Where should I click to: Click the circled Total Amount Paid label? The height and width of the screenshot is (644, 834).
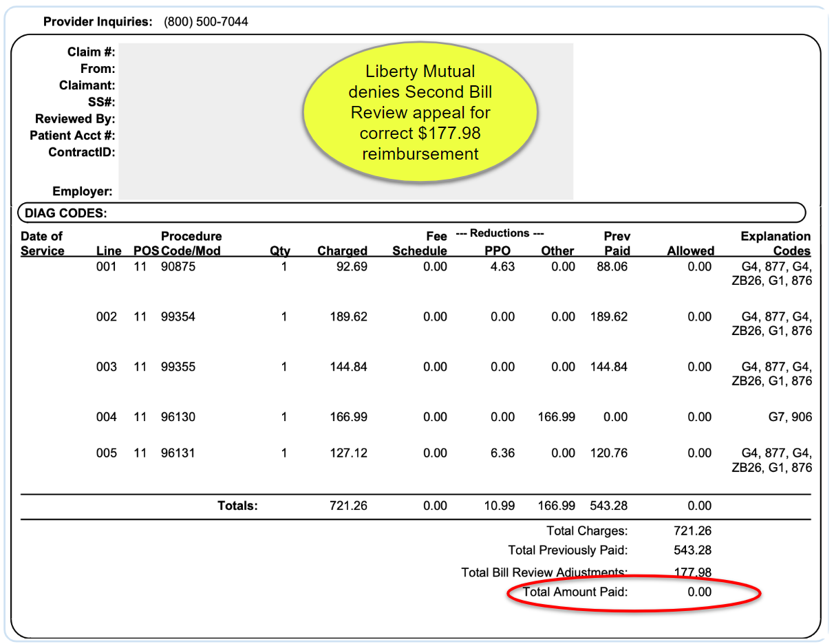pyautogui.click(x=575, y=592)
